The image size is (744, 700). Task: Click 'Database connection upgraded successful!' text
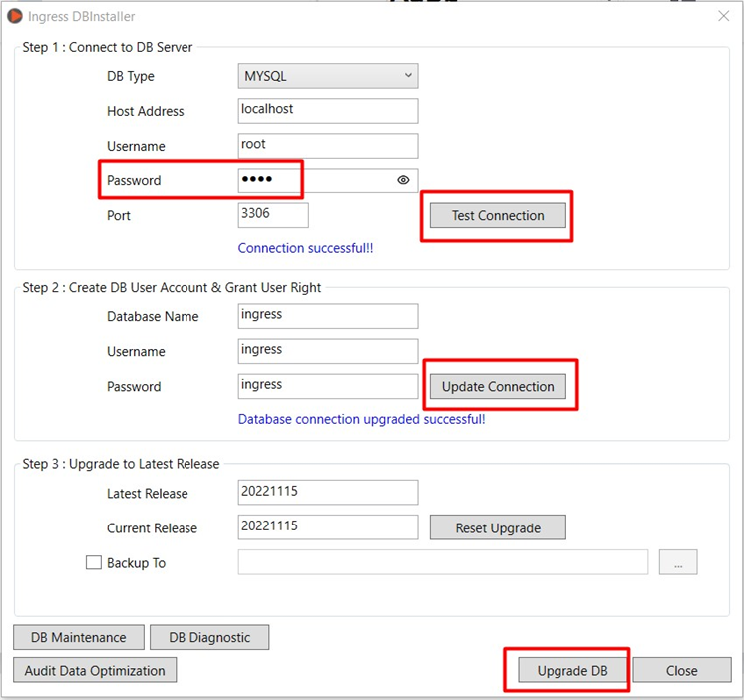(x=362, y=419)
